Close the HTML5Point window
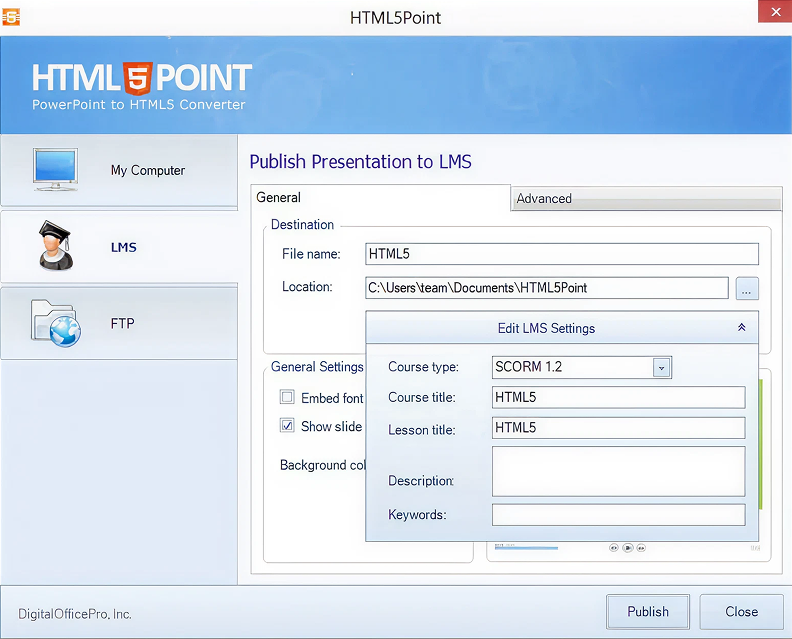Viewport: 792px width, 639px height. [775, 11]
